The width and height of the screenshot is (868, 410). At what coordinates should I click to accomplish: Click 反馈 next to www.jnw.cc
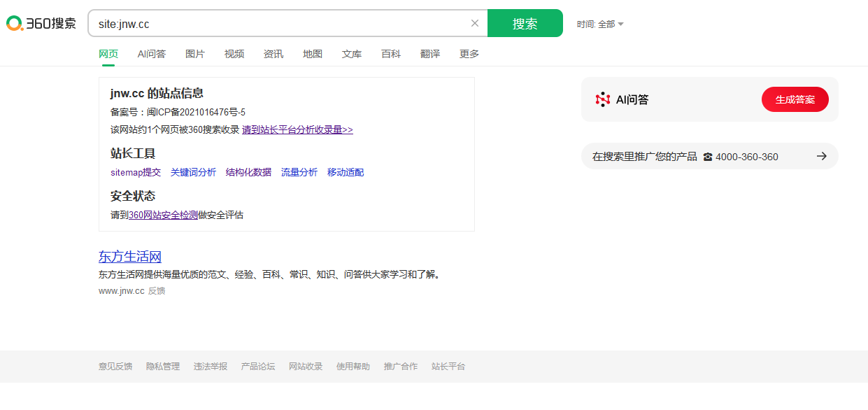(x=157, y=291)
